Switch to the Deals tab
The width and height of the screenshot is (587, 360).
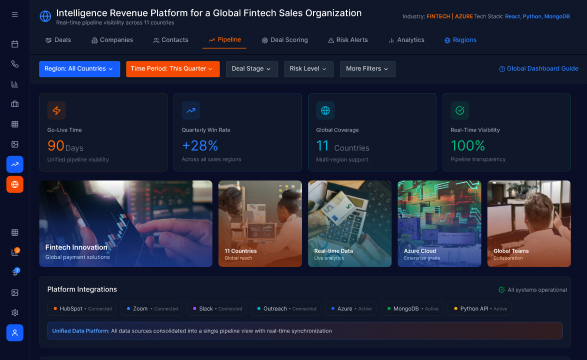point(58,40)
